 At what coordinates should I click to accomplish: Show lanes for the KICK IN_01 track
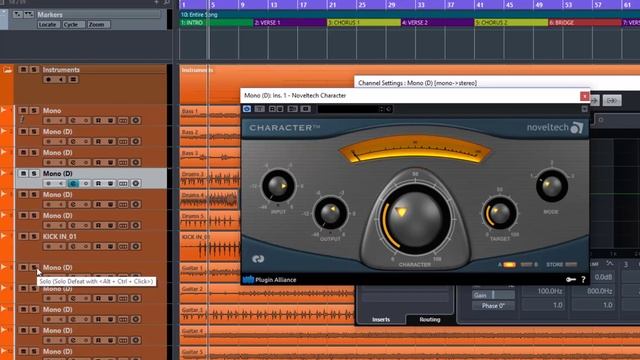click(123, 247)
